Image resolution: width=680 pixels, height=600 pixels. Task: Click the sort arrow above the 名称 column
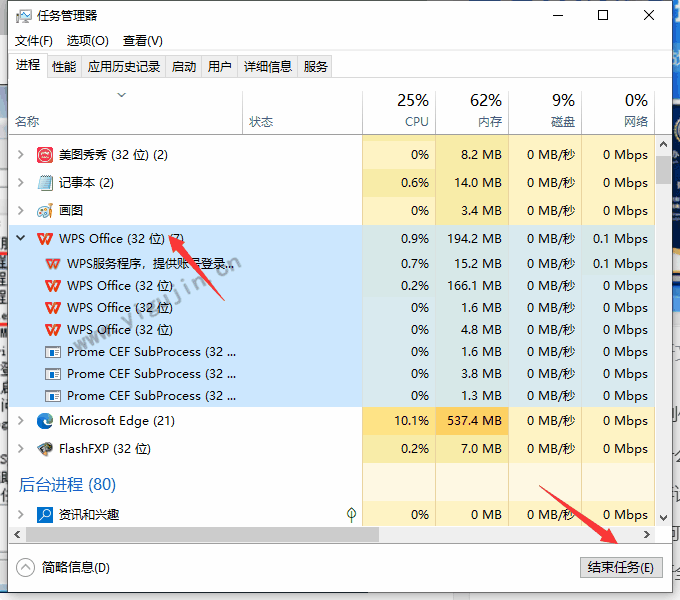[x=121, y=95]
